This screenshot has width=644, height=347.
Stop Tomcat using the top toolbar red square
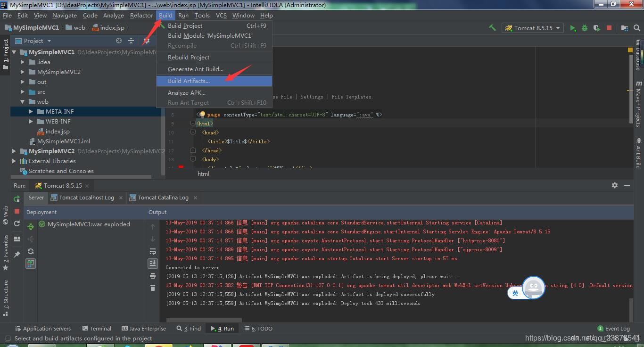(x=609, y=28)
